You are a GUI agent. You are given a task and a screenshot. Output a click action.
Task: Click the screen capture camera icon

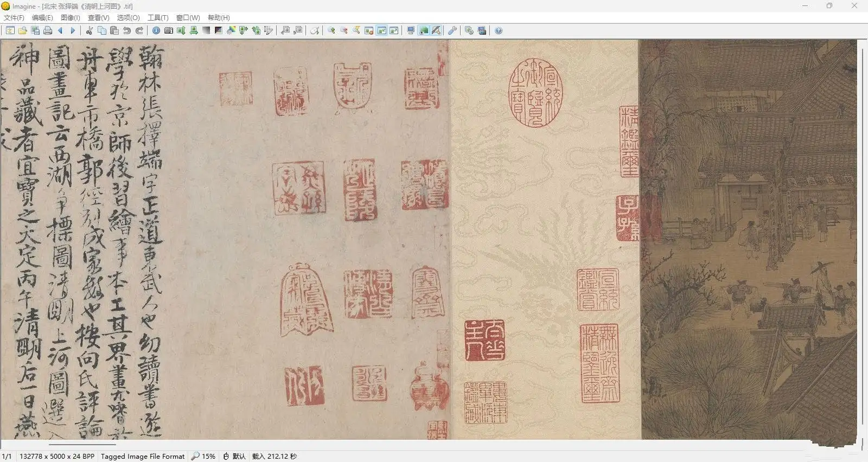point(482,30)
